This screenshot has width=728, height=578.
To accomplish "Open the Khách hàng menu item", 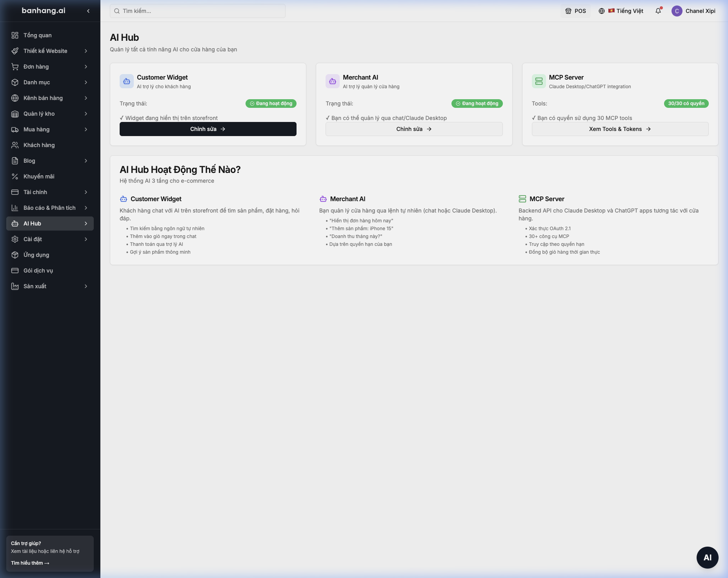I will (50, 145).
